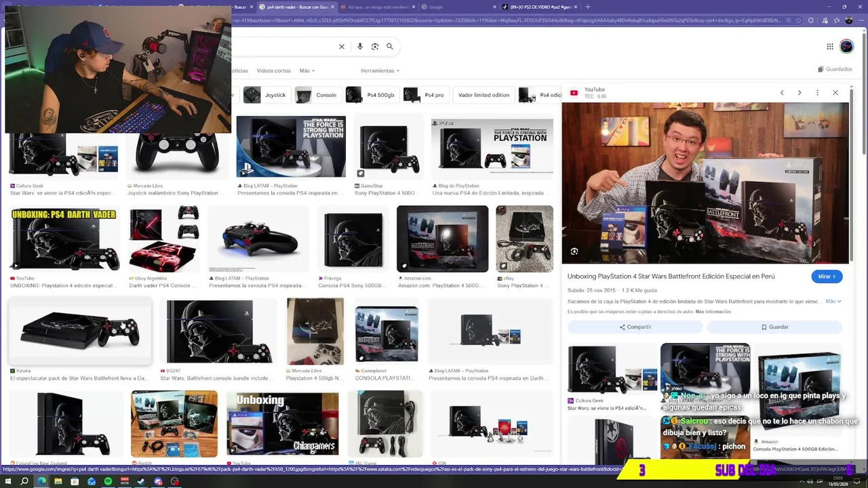Screen dimensions: 868x488
Task: Click into the Google search text field
Action: click(283, 47)
